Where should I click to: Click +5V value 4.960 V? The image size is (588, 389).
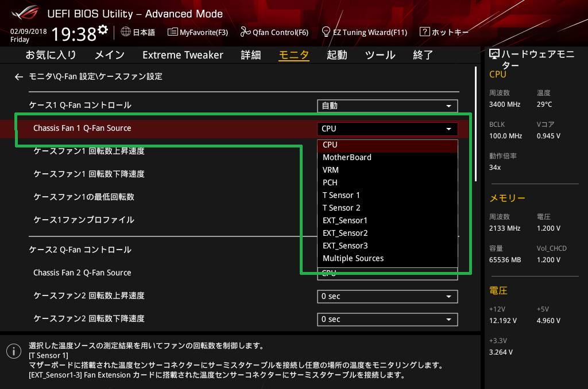point(548,321)
